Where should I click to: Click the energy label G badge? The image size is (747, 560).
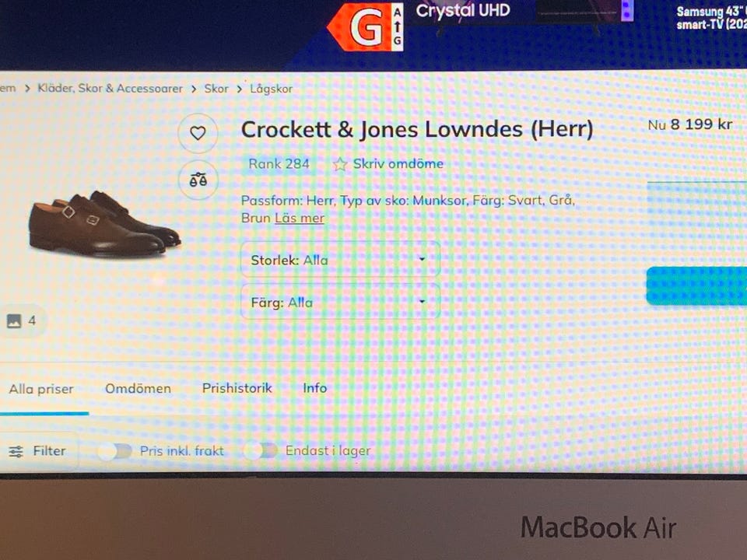366,26
